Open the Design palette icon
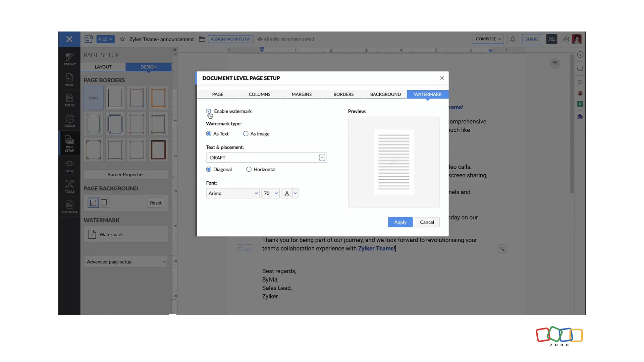This screenshot has width=644, height=362. click(x=69, y=121)
